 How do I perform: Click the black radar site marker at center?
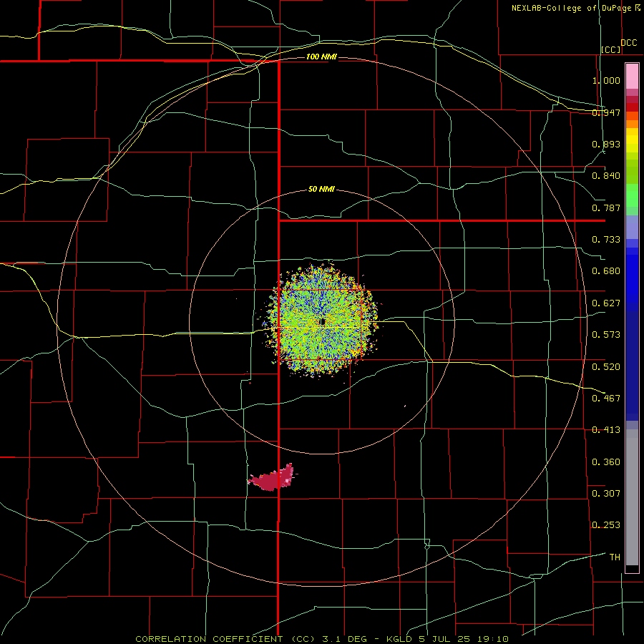click(323, 321)
